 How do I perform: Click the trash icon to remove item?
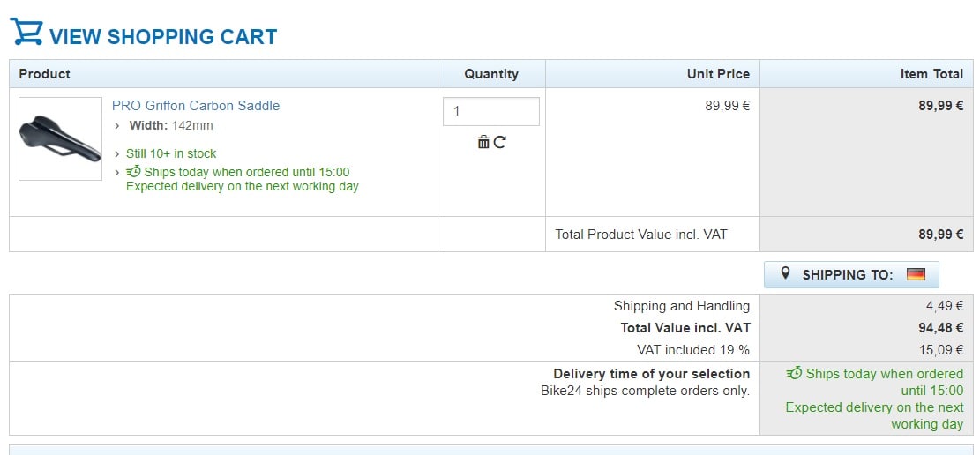(x=483, y=142)
